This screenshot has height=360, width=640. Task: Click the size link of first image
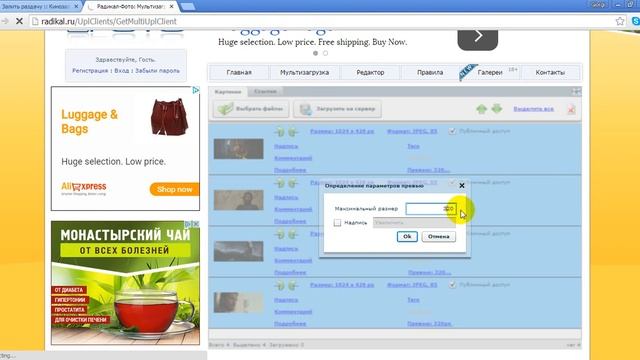tap(342, 131)
